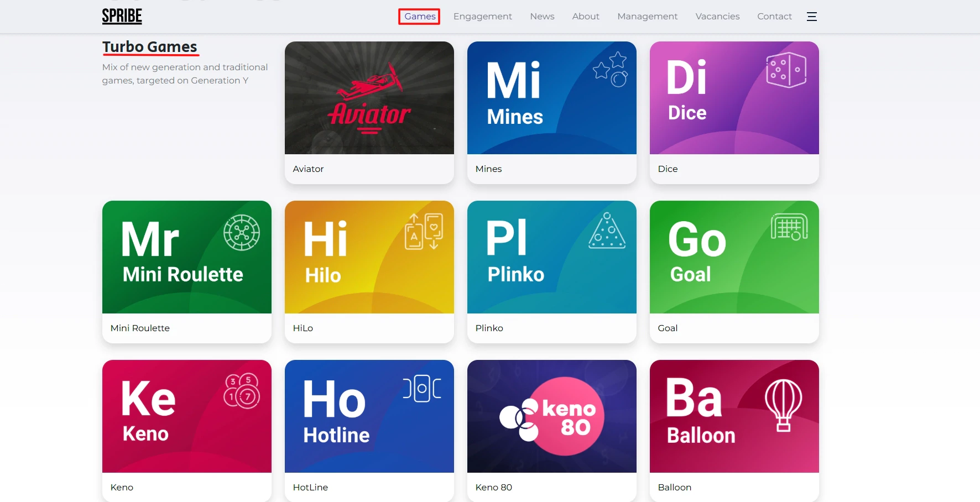980x502 pixels.
Task: Click the numbered balls icon on Keno
Action: click(x=242, y=391)
